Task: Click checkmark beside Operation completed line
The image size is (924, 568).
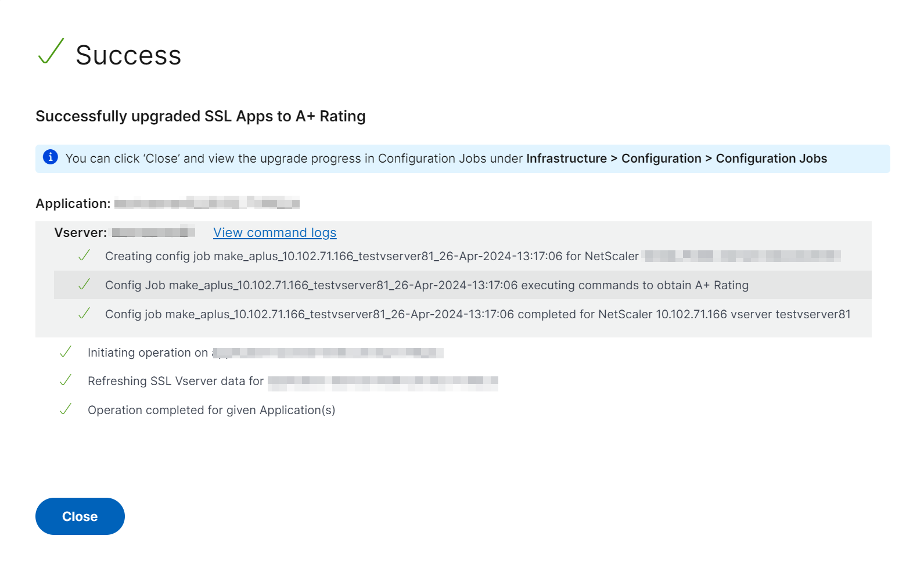Action: pyautogui.click(x=66, y=409)
